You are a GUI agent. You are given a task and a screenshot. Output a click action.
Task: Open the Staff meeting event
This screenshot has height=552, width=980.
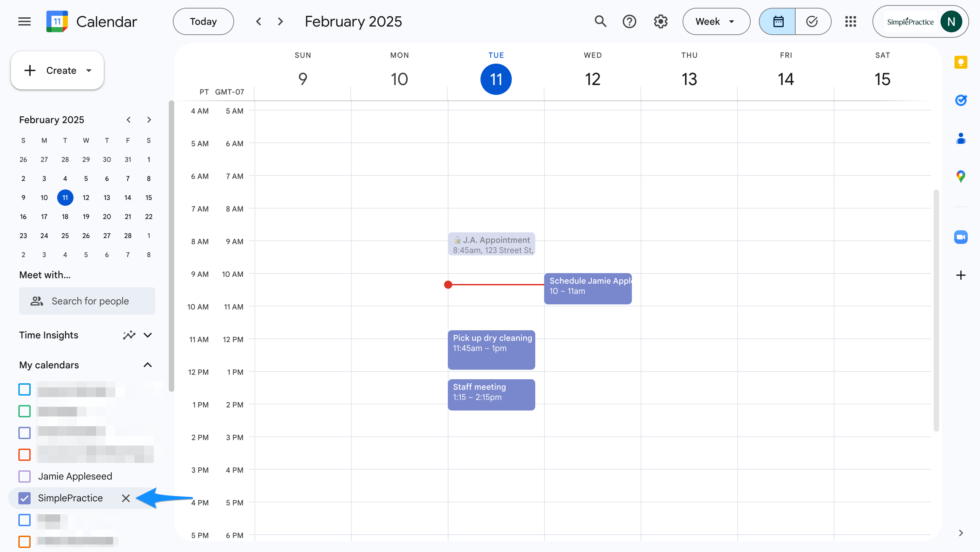tap(491, 395)
